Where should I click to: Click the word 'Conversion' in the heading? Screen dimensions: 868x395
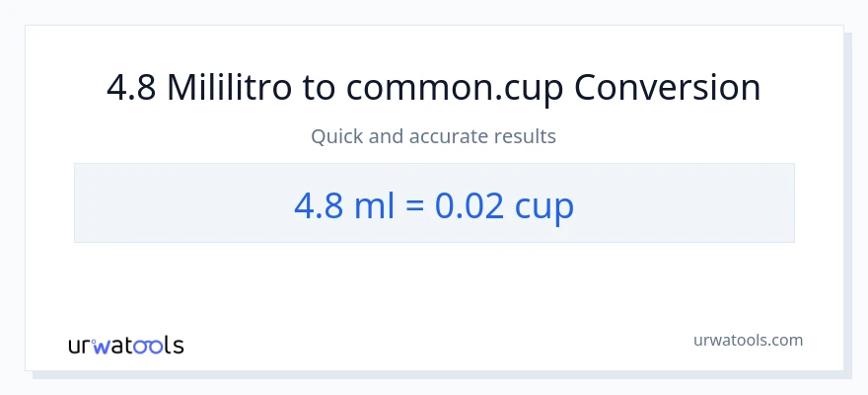[668, 88]
